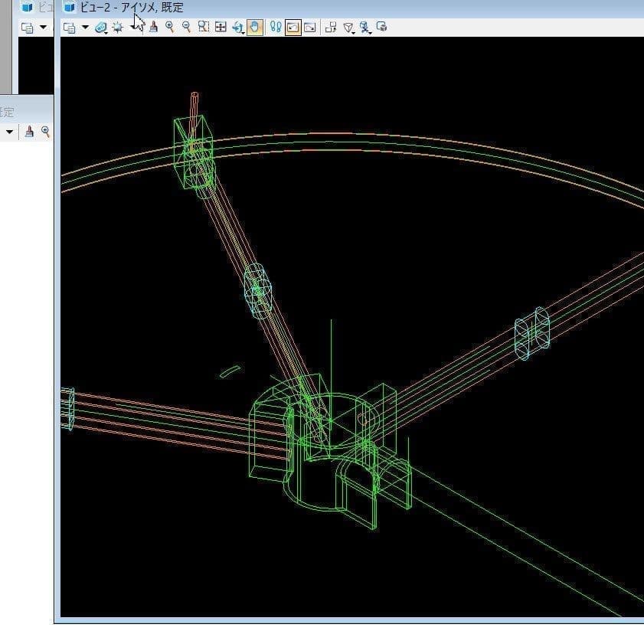Toggle the View Previous control
The height and width of the screenshot is (644, 644).
293,27
